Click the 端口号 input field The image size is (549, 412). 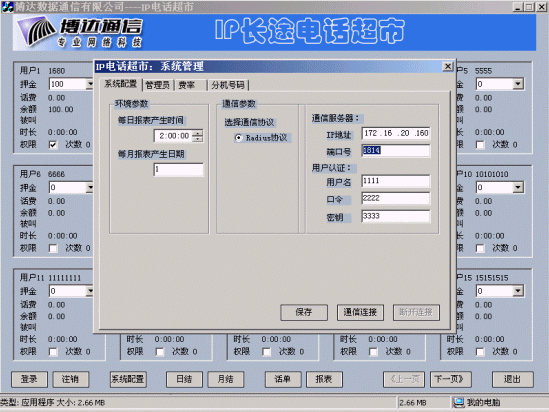[396, 151]
